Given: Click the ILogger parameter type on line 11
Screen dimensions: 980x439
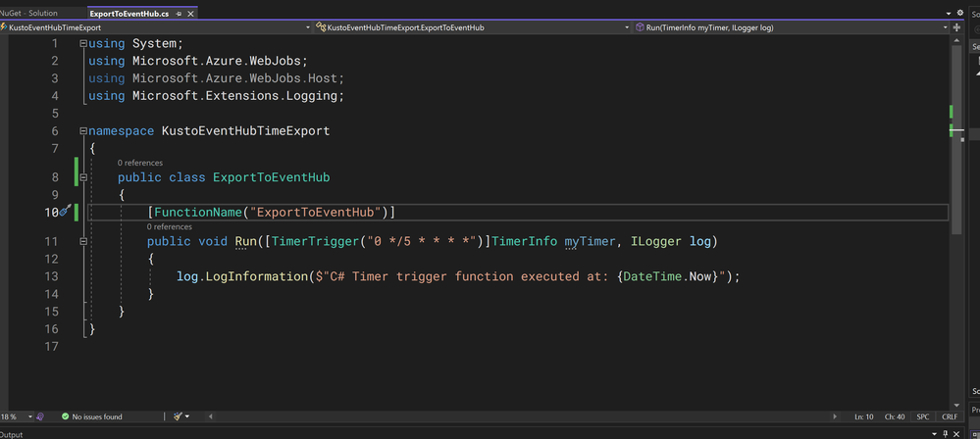Looking at the screenshot, I should pyautogui.click(x=656, y=241).
